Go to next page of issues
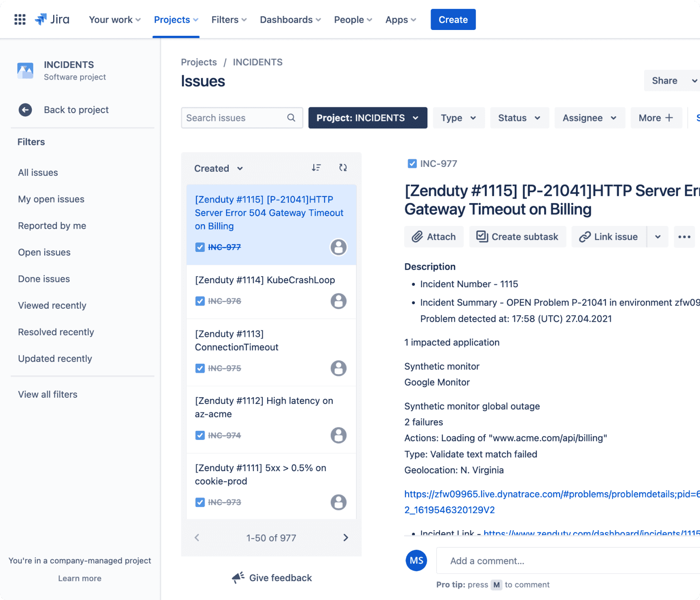This screenshot has width=700, height=600. (346, 538)
